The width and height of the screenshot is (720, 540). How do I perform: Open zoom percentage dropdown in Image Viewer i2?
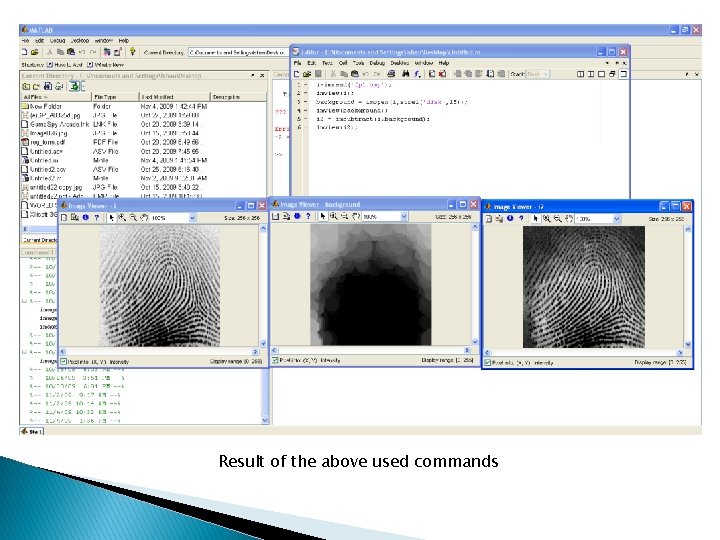tap(617, 219)
